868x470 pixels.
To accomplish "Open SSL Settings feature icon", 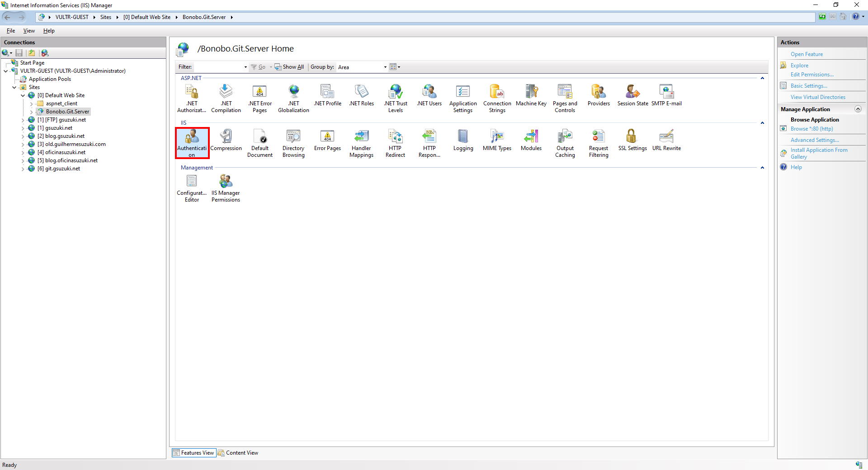I will point(632,140).
